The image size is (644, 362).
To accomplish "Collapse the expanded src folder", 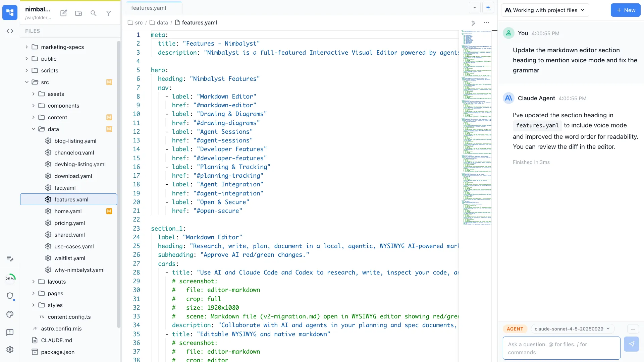I will click(x=27, y=82).
